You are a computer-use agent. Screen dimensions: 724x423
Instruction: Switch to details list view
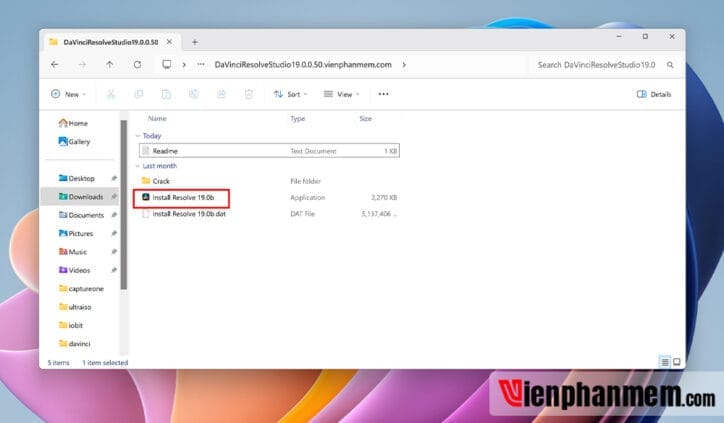(665, 362)
